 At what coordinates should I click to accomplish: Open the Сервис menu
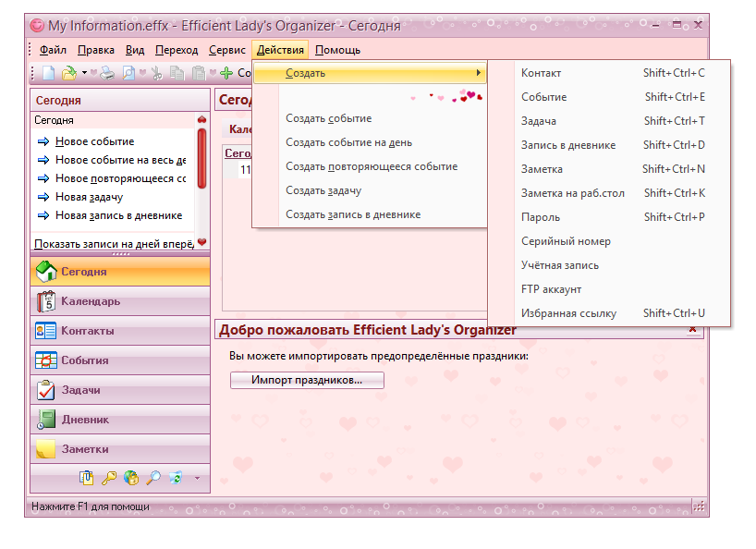pyautogui.click(x=227, y=50)
